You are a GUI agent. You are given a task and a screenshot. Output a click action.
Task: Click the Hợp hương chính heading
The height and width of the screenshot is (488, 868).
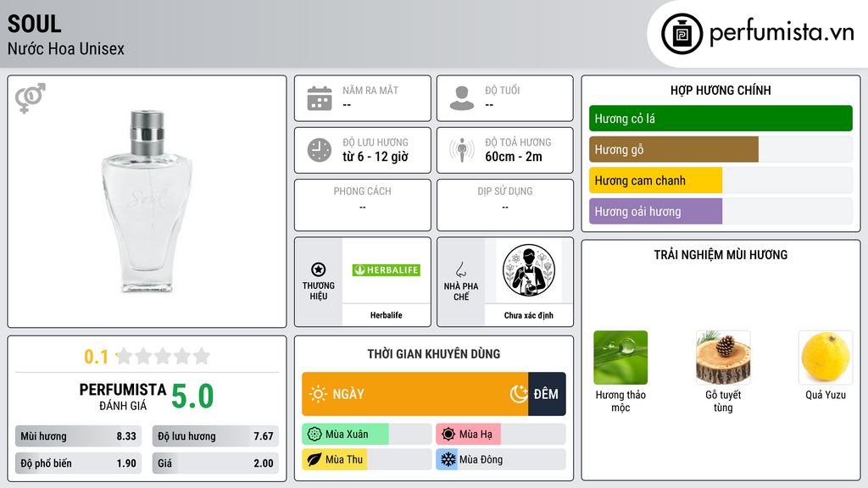721,90
